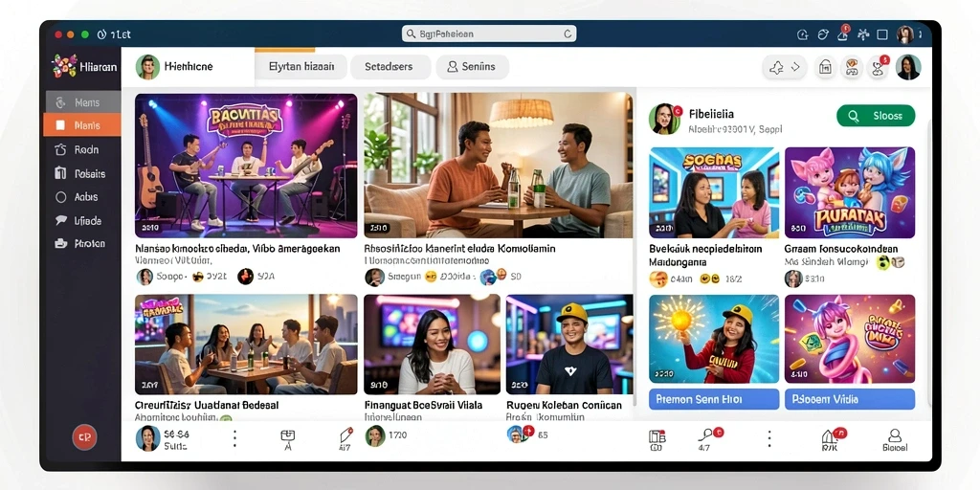Open the first three-dot menu in bottom bar
Screen dimensions: 980x490
click(x=234, y=438)
